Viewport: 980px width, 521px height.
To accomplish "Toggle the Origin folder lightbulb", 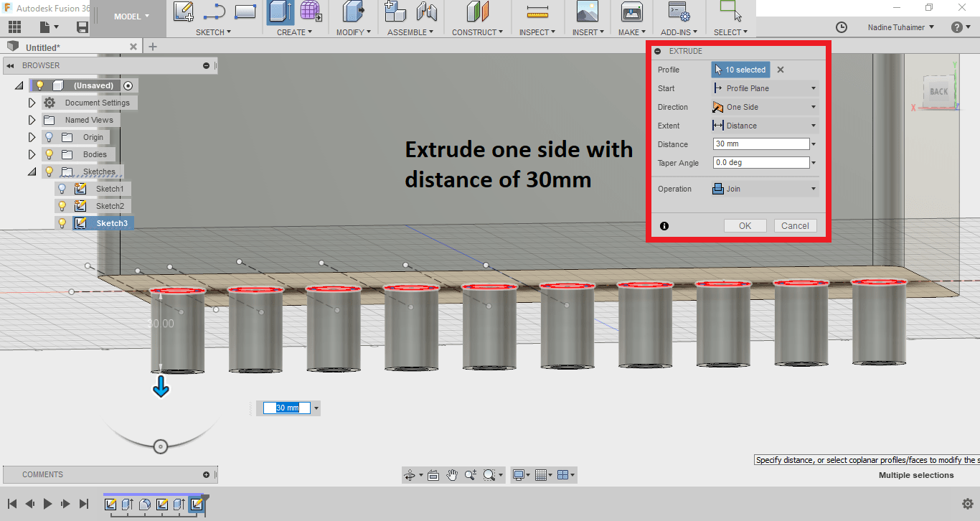I will click(x=50, y=137).
